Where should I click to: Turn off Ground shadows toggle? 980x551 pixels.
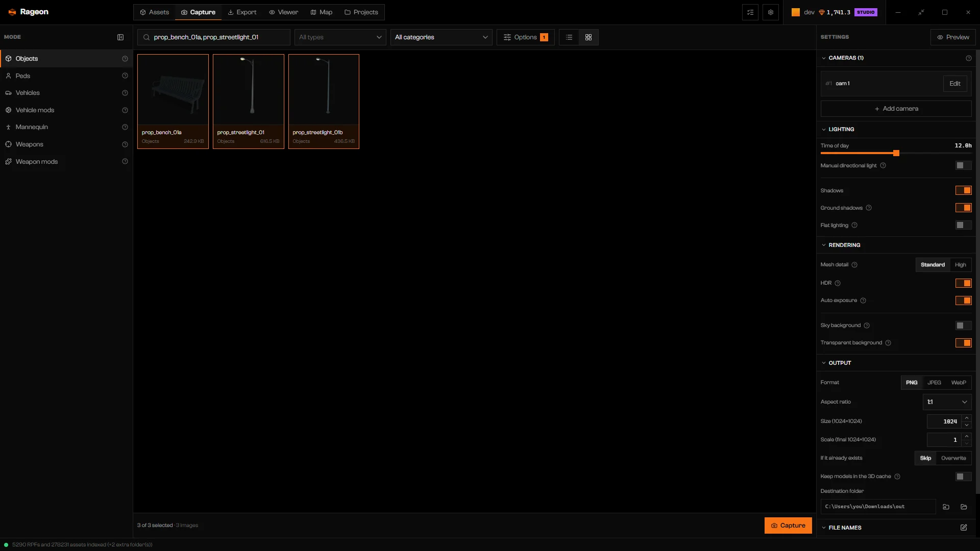[964, 208]
